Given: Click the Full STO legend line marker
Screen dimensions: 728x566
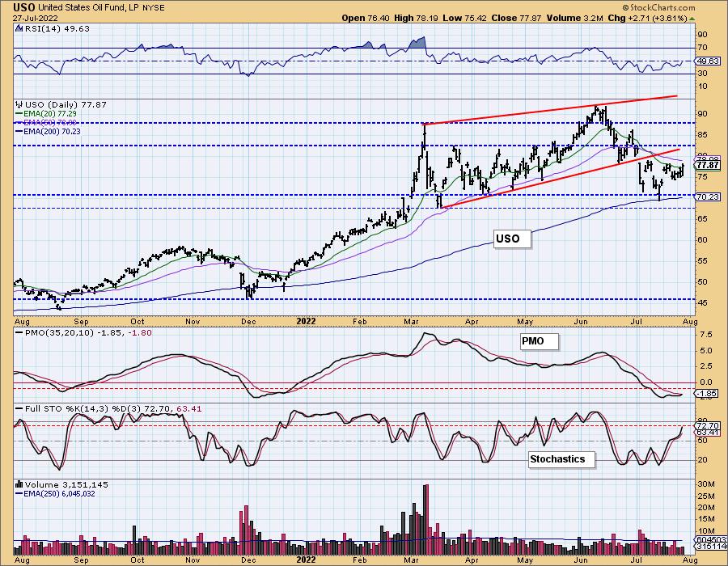Looking at the screenshot, I should click(19, 409).
